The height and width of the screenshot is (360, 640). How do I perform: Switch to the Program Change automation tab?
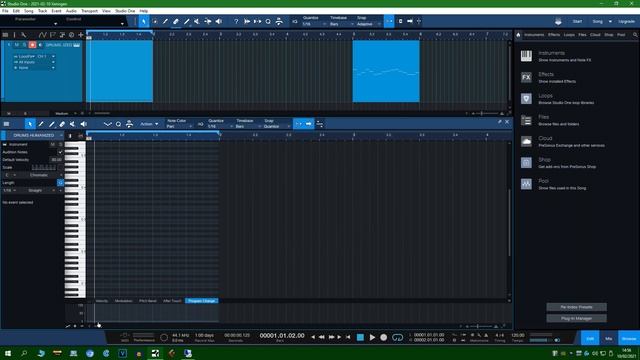(x=202, y=301)
